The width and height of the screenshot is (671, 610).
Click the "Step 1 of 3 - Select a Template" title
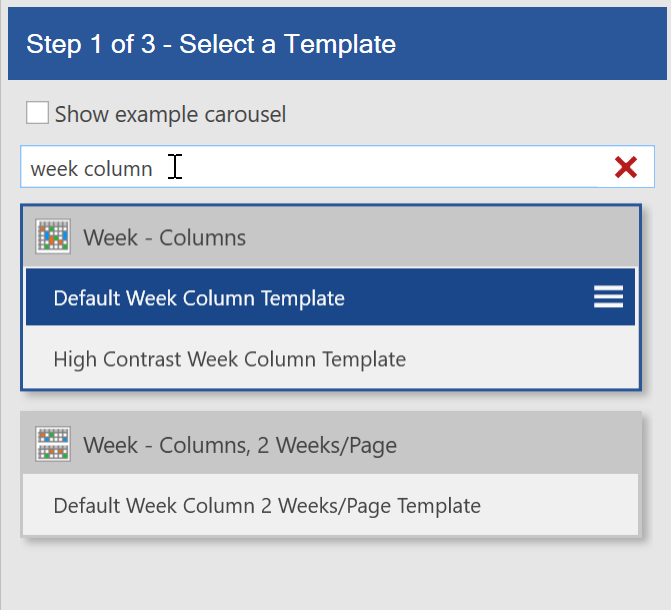point(211,44)
